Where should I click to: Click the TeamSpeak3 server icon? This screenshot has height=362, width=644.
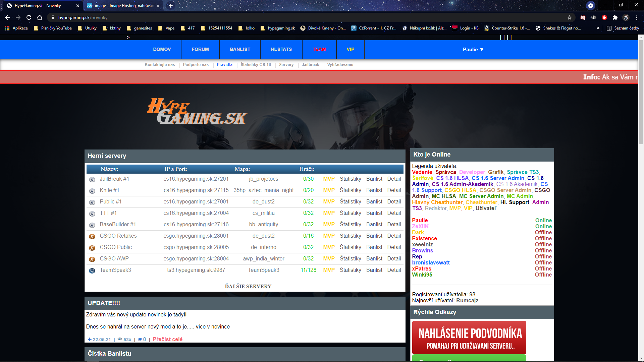click(x=92, y=270)
